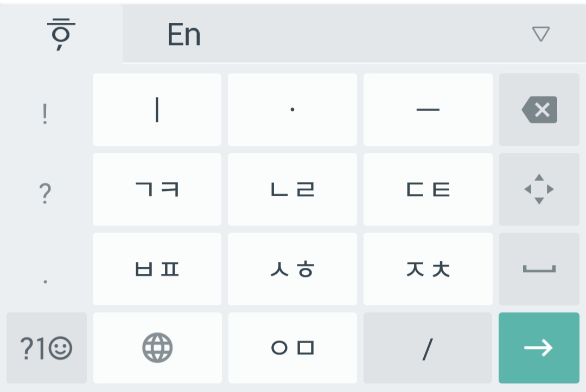Tap the ㅈㅊ consonant key

click(428, 269)
